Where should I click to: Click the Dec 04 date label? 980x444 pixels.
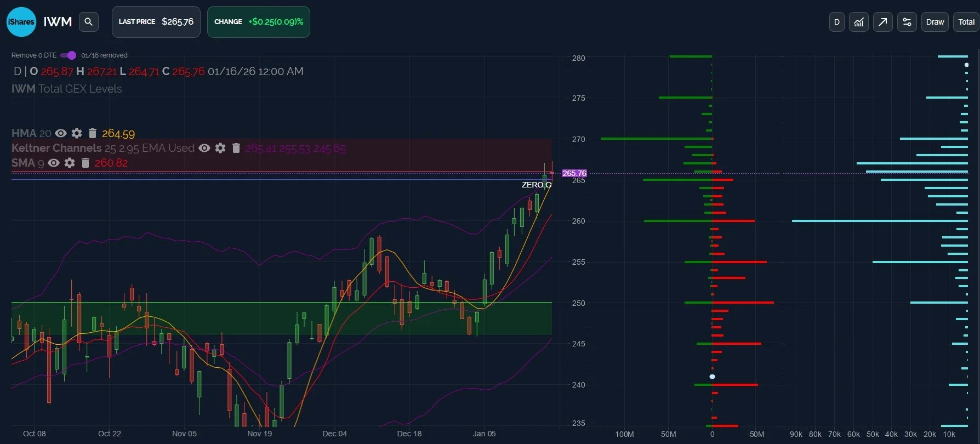(x=334, y=434)
